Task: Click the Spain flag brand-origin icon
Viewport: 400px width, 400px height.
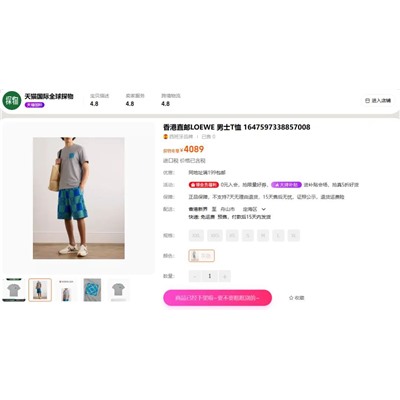Action: [x=165, y=137]
